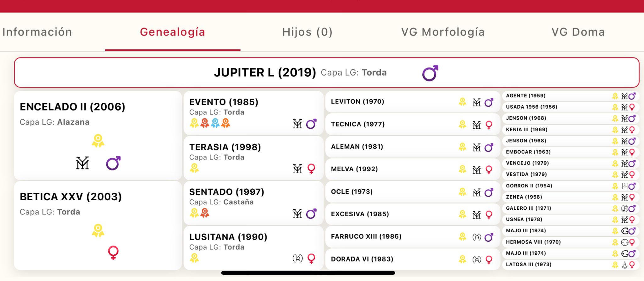Click the brand icon next to GORRON II
Image resolution: width=644 pixels, height=281 pixels.
(x=625, y=186)
